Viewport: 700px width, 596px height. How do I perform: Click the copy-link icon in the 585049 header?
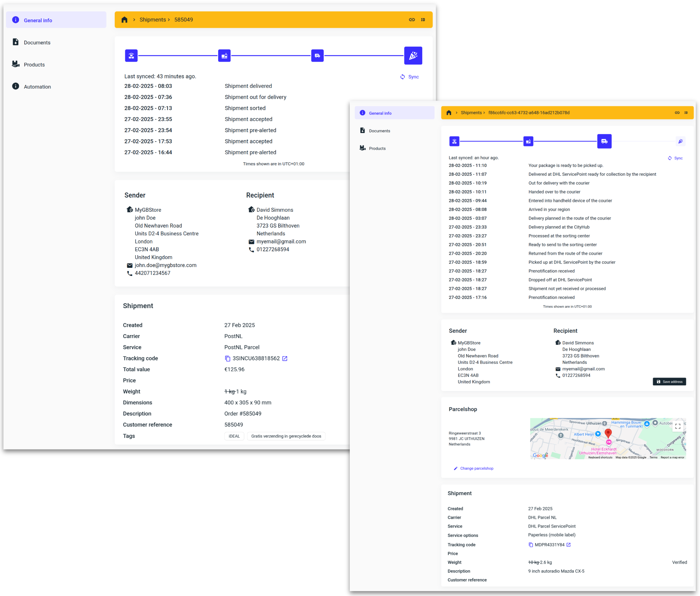(412, 20)
